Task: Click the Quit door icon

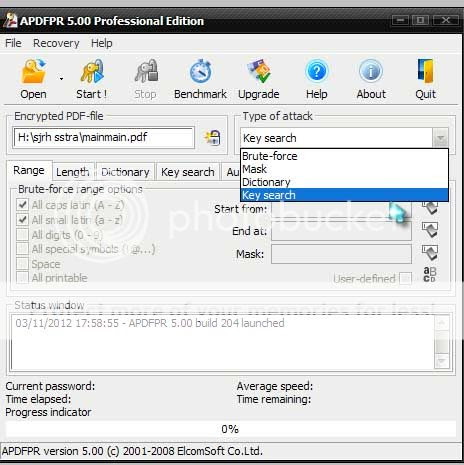Action: pyautogui.click(x=426, y=71)
